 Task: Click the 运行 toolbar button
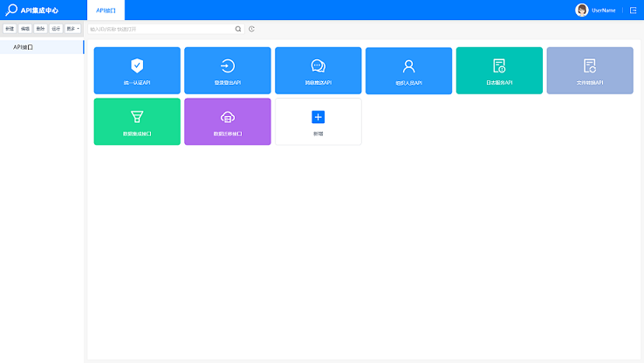pos(56,29)
